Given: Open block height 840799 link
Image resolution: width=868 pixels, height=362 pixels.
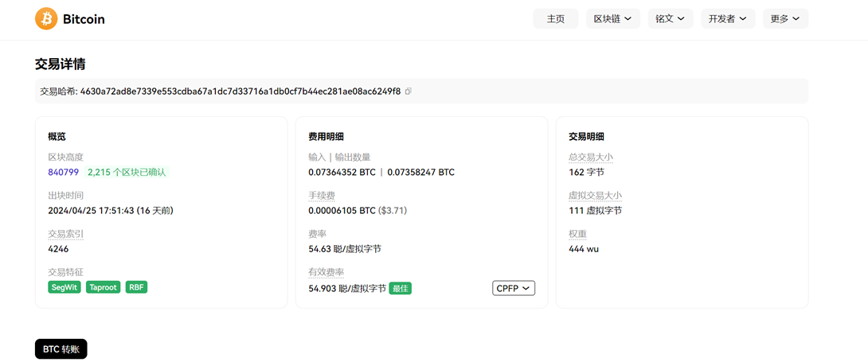Looking at the screenshot, I should coord(64,172).
